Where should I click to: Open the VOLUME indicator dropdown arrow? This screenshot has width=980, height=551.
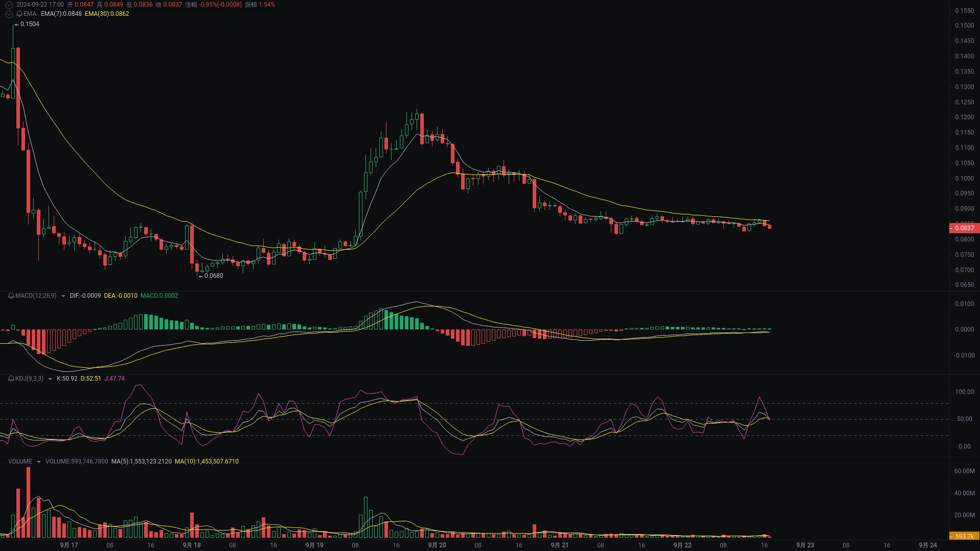point(38,462)
